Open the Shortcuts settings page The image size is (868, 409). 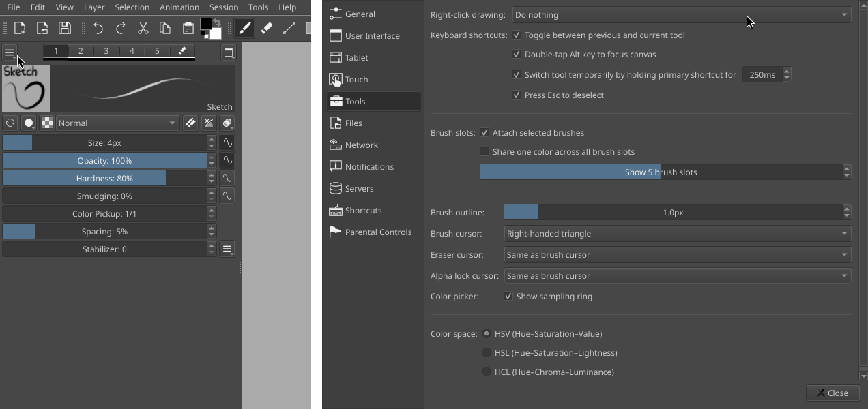(373, 210)
